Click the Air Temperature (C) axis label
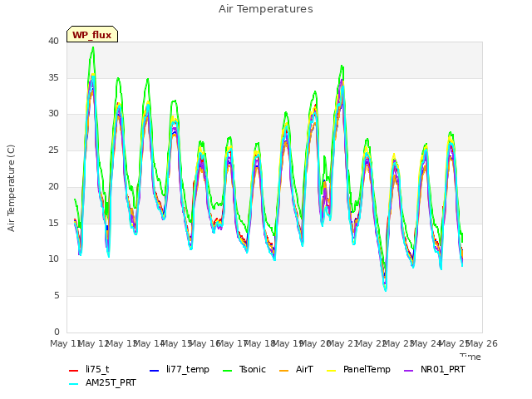The height and width of the screenshot is (399, 532). (11, 188)
